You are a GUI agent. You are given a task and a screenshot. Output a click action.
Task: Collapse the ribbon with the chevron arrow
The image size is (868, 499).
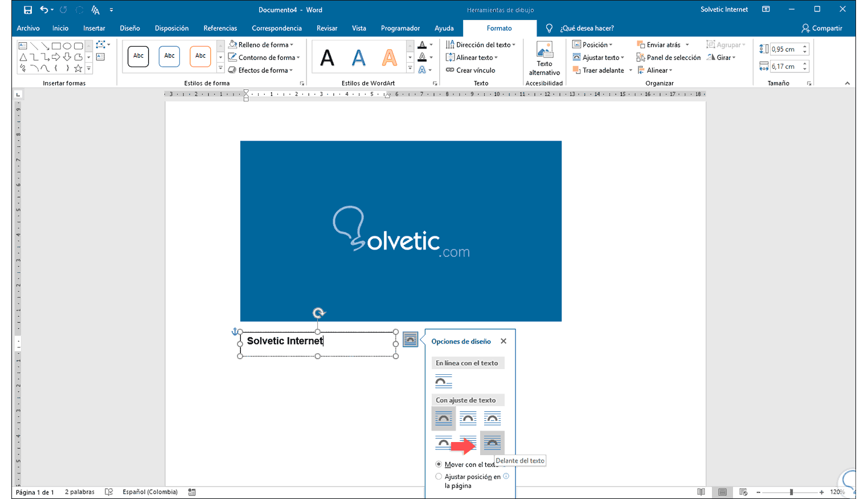click(x=847, y=83)
